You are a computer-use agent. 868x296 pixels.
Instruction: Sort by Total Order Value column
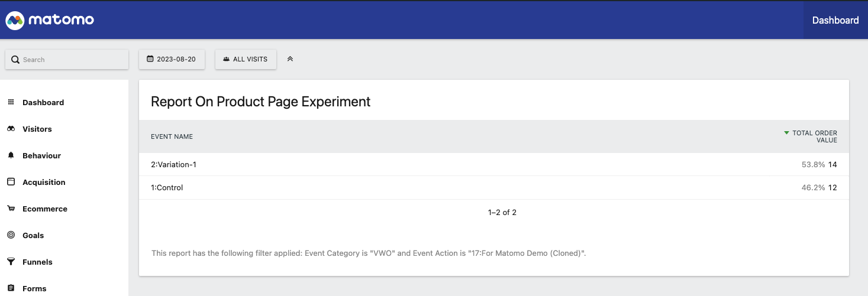coord(814,136)
